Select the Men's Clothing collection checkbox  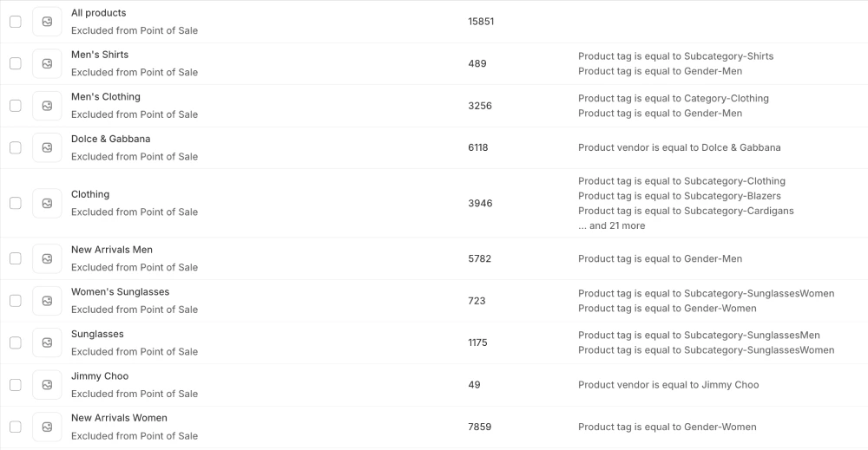(16, 106)
